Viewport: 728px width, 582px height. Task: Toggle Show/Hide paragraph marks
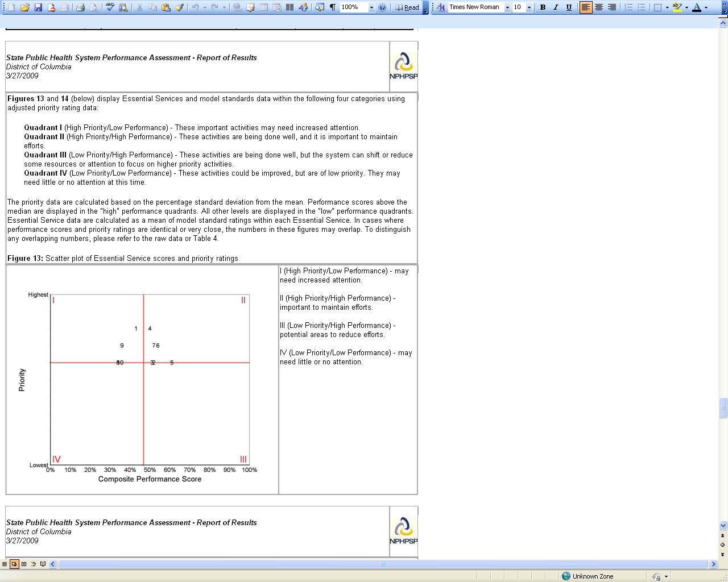click(x=333, y=7)
